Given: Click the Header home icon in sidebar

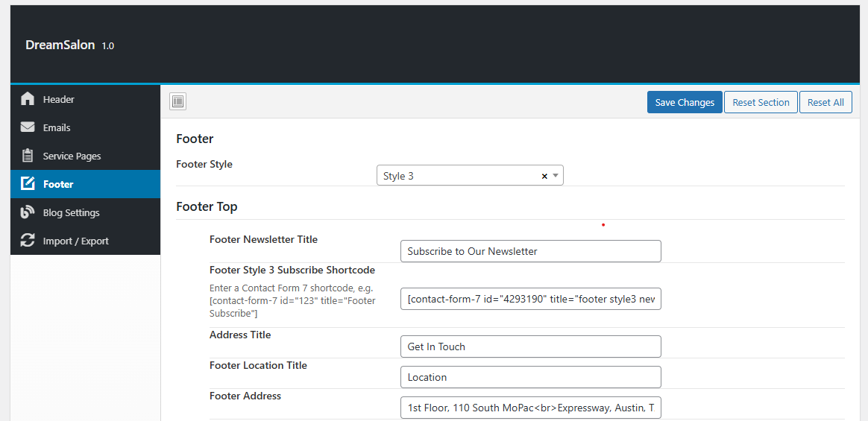Looking at the screenshot, I should (x=28, y=99).
